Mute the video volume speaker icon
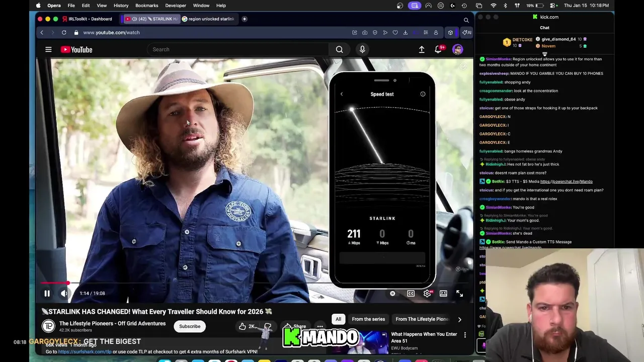This screenshot has height=362, width=644. (64, 293)
